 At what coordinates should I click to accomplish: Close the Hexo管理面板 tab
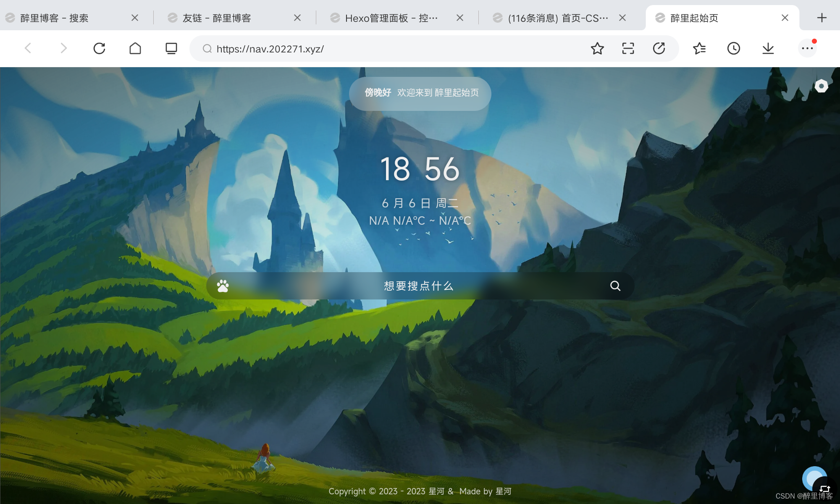(x=460, y=18)
